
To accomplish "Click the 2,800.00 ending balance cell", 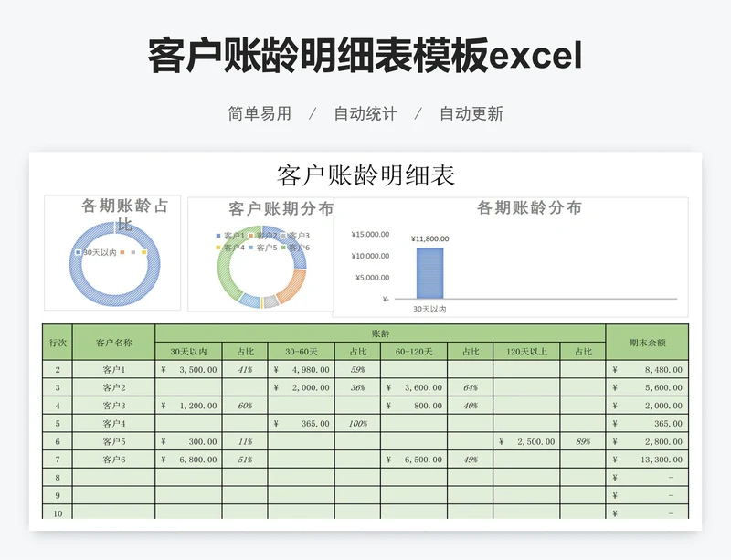I will pos(647,441).
